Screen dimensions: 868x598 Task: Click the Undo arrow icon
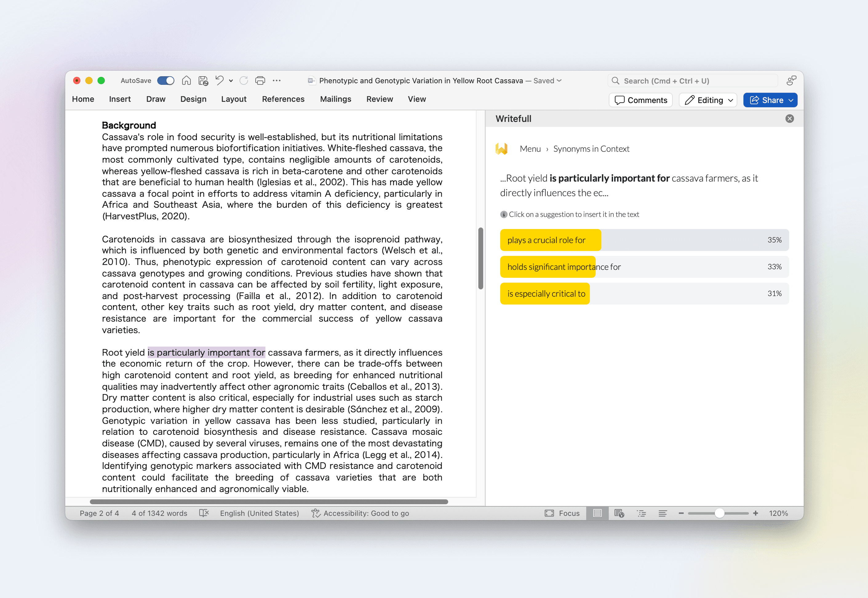219,81
